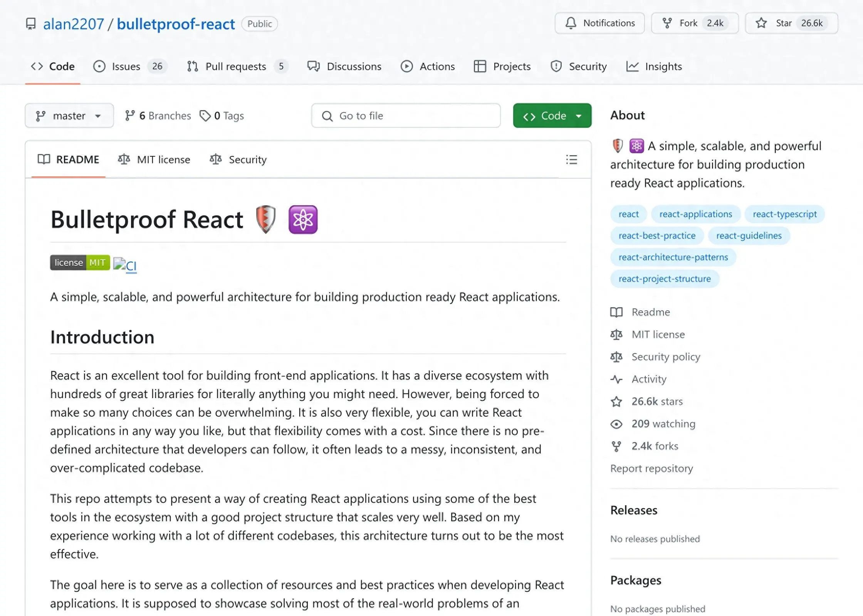Screen dimensions: 863x616
Task: Click the tag icon beside 0 Tags
Action: coord(205,115)
